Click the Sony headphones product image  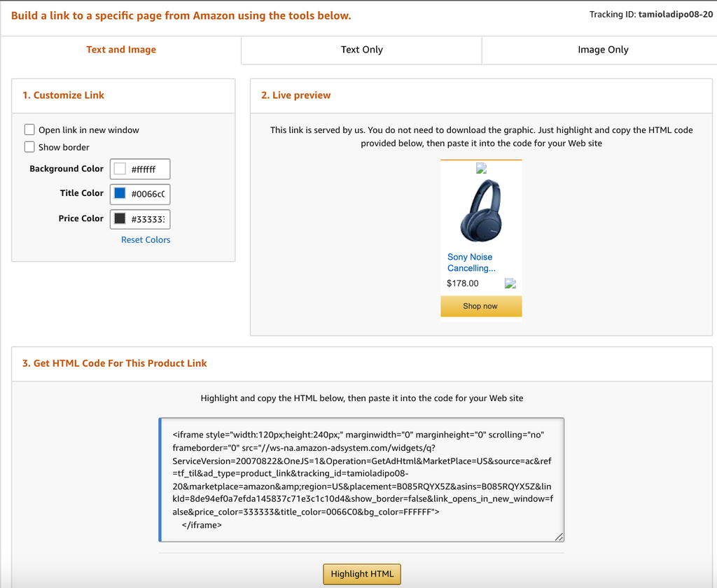click(x=481, y=210)
